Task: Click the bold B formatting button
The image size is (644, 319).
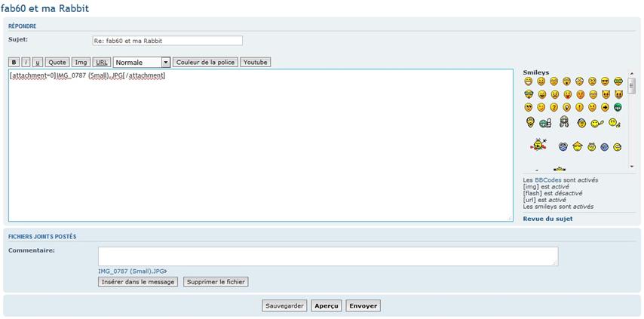Action: [14, 63]
